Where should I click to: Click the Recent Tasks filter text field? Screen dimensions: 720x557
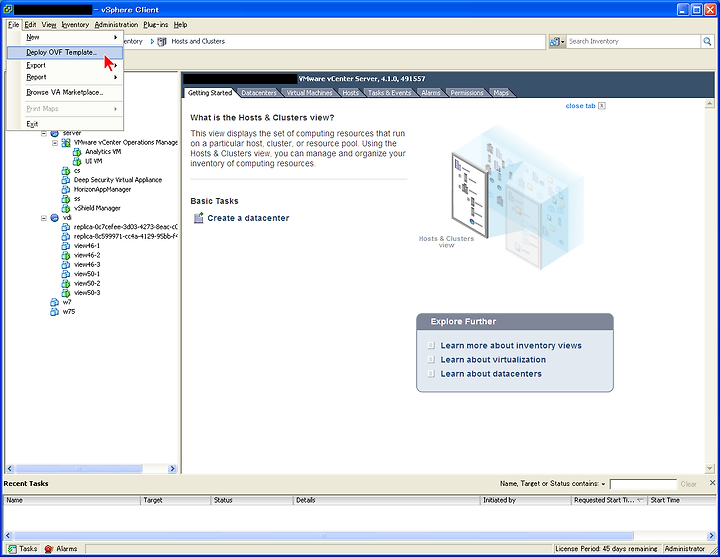pos(643,484)
